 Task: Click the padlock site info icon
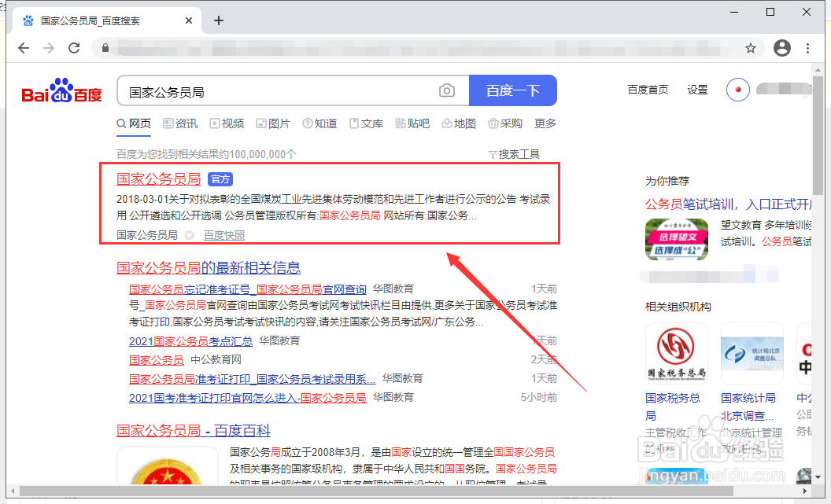pos(105,48)
